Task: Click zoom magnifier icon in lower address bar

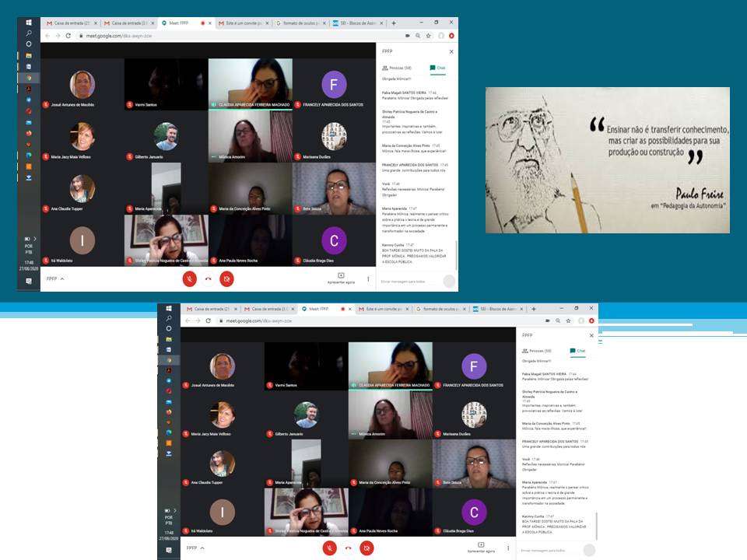Action: coord(558,321)
